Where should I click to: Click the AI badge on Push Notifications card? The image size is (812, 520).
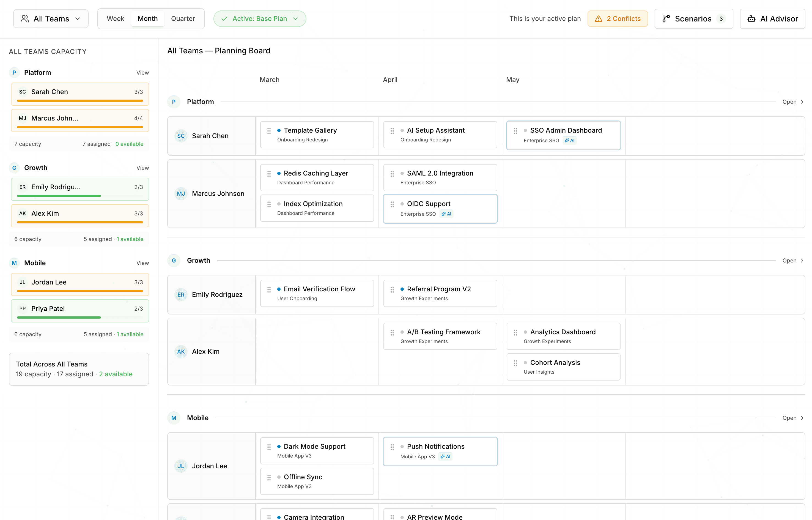pos(445,456)
